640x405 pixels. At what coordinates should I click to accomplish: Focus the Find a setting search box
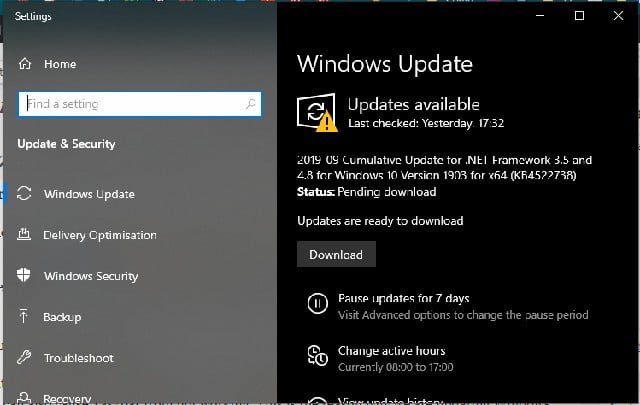pos(140,104)
